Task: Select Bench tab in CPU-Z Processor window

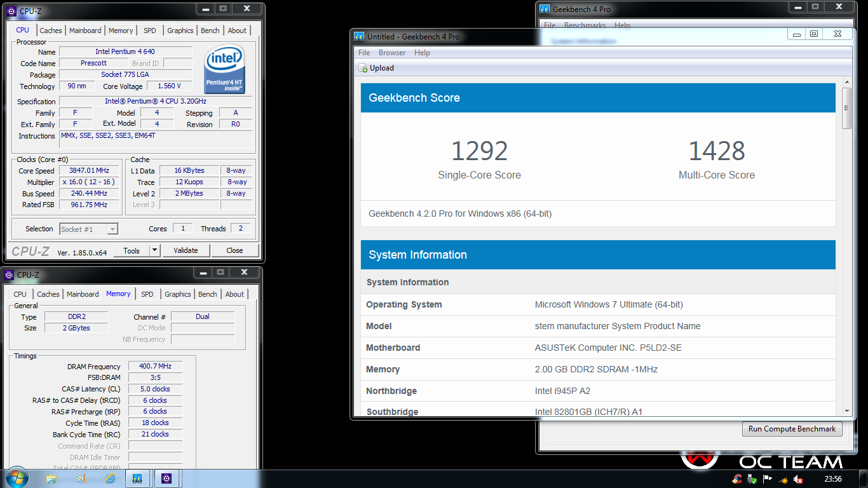Action: [x=210, y=30]
